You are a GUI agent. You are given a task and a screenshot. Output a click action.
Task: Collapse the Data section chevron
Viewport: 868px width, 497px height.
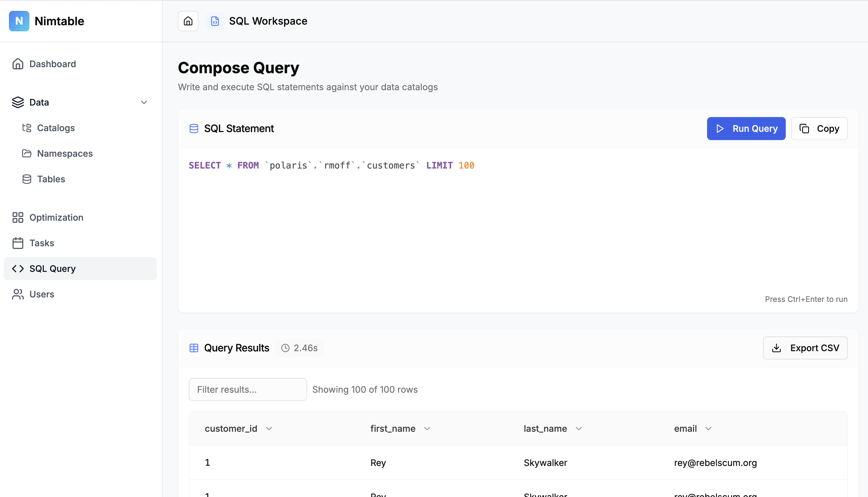coord(144,102)
